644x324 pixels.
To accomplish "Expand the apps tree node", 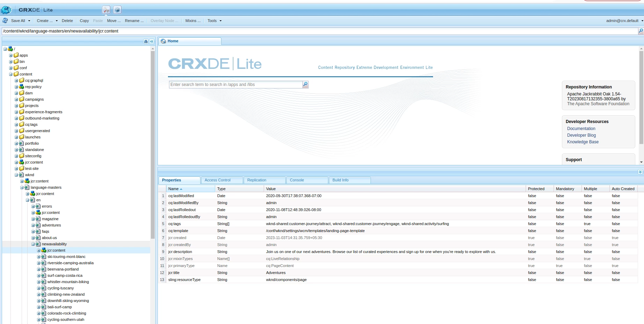I will [x=11, y=55].
